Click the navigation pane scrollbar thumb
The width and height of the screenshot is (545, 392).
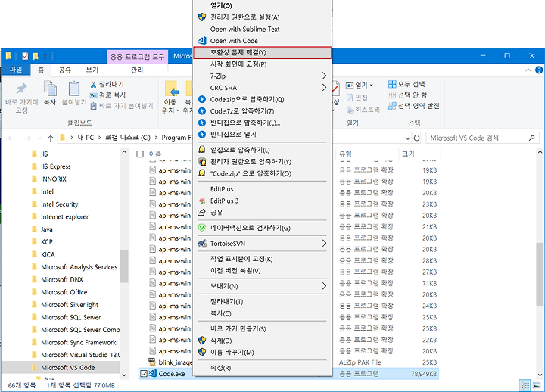point(124,266)
